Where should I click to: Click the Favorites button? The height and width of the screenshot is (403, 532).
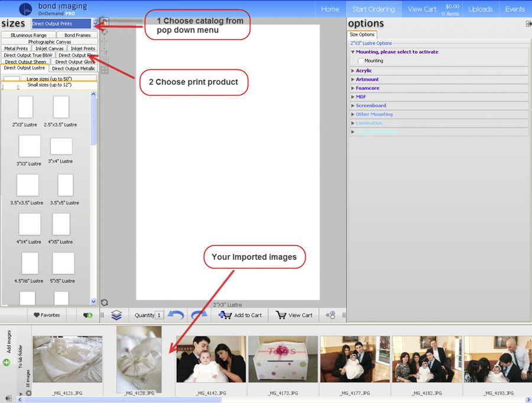tap(47, 315)
